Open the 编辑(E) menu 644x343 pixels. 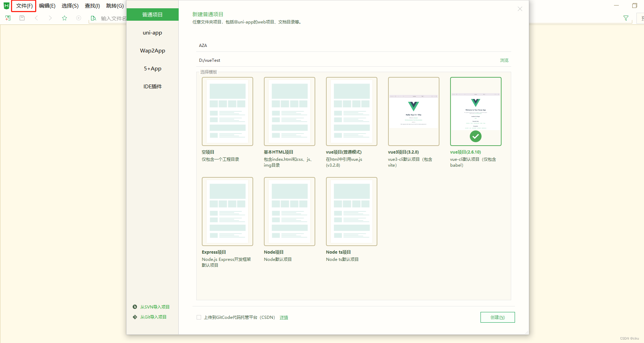(47, 6)
